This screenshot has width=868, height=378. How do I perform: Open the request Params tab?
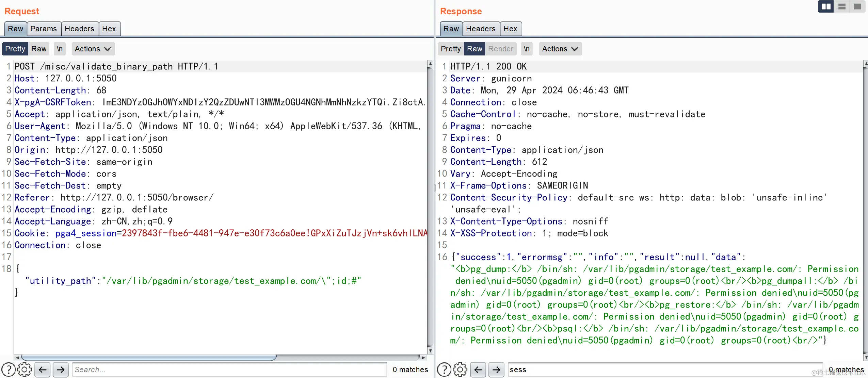(x=44, y=29)
